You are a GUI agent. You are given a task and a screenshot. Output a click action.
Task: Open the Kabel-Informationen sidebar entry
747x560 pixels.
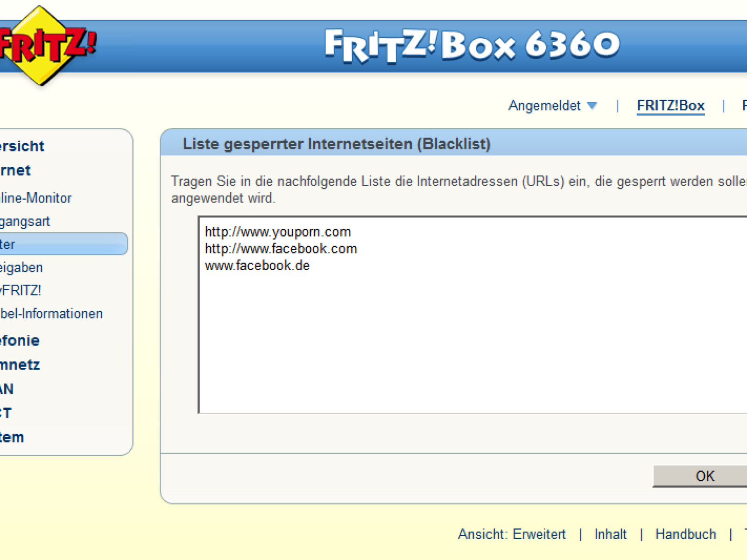[x=51, y=314]
